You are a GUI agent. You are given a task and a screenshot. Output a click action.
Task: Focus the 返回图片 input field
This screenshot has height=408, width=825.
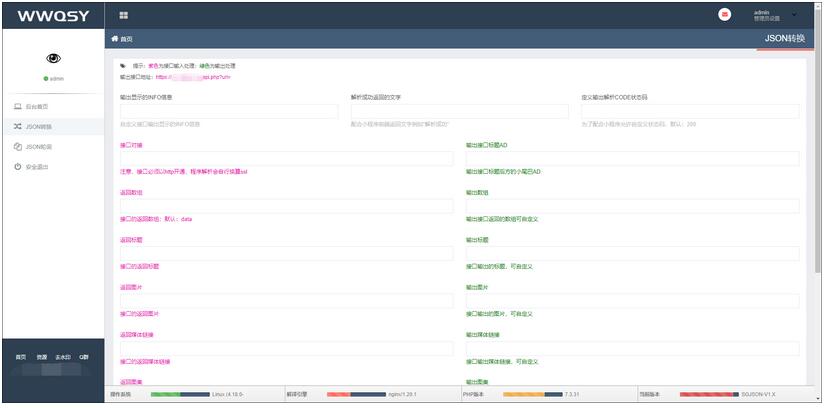(x=287, y=301)
